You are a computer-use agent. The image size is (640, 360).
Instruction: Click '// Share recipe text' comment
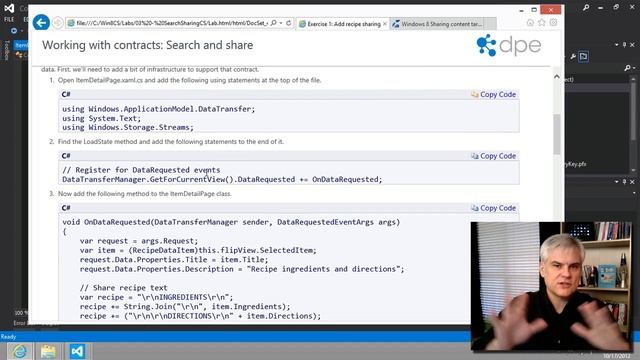click(123, 288)
